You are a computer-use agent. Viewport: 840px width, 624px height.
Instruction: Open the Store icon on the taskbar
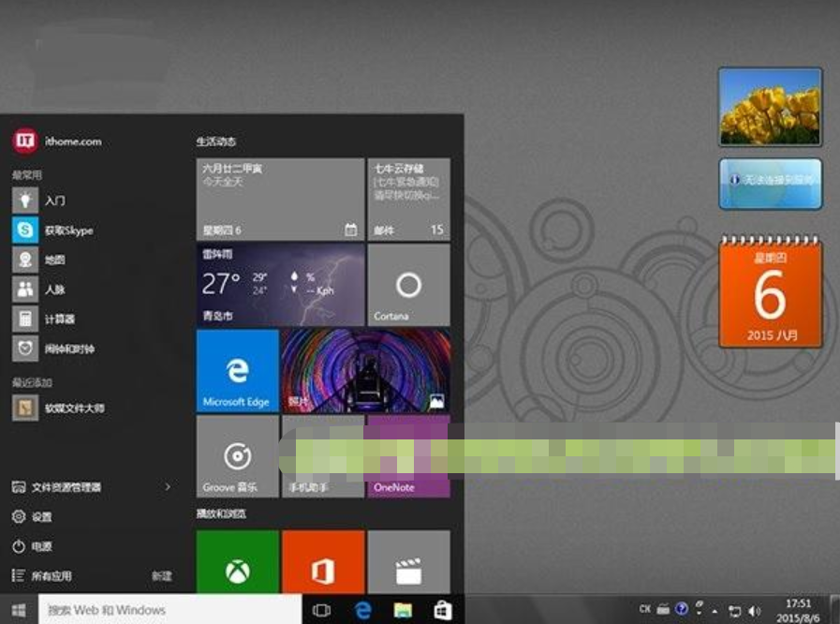[x=445, y=610]
